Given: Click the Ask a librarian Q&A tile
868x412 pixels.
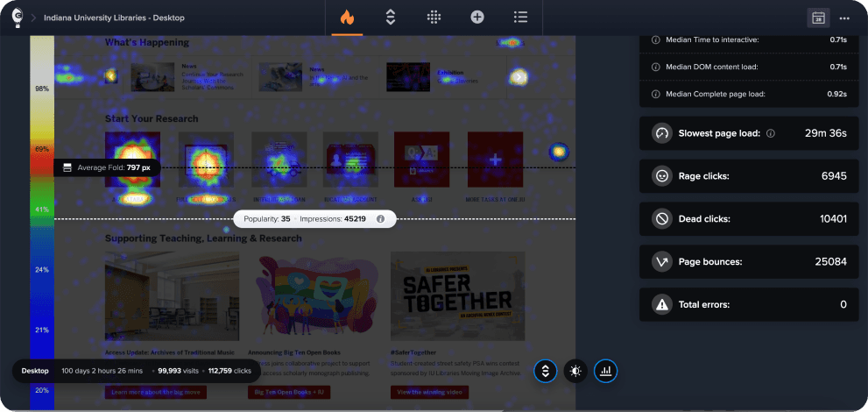Looking at the screenshot, I should pos(422,160).
